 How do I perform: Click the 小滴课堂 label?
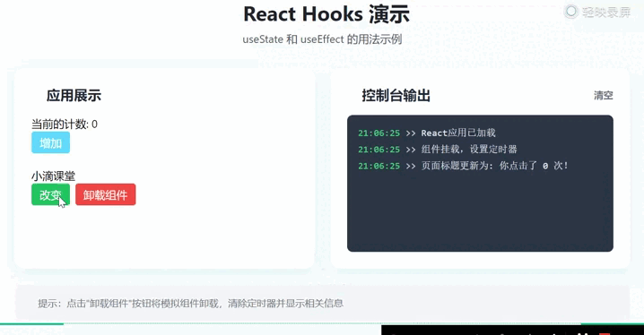pyautogui.click(x=54, y=176)
